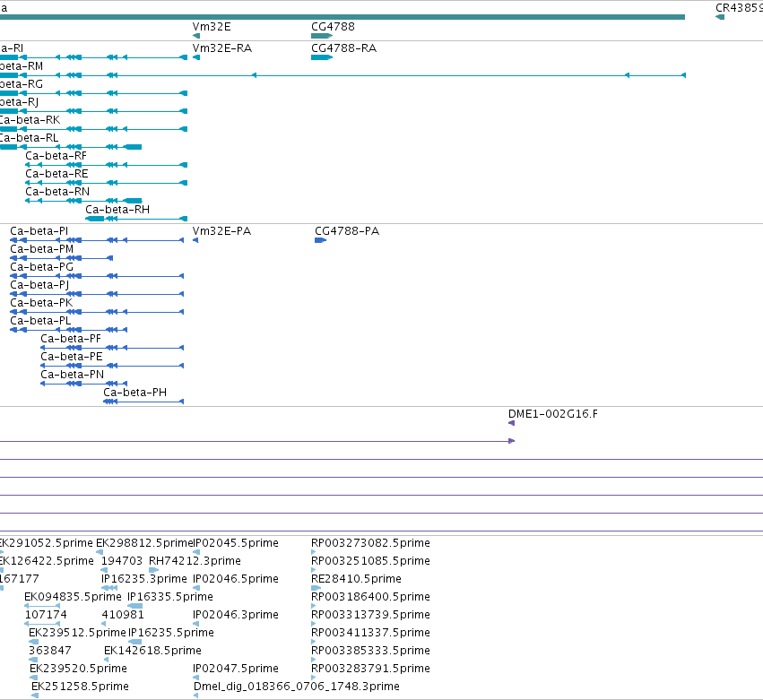Select the Ca-beta-PF protein label

tap(71, 339)
